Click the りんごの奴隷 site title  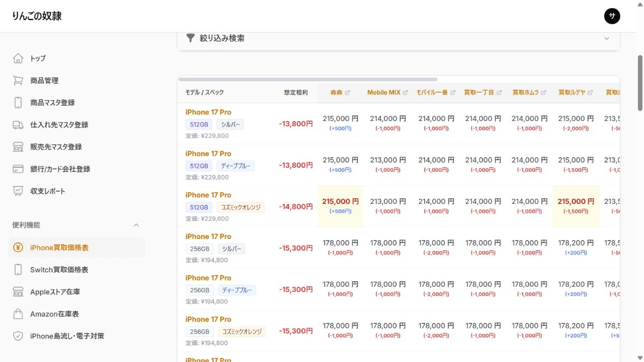37,16
